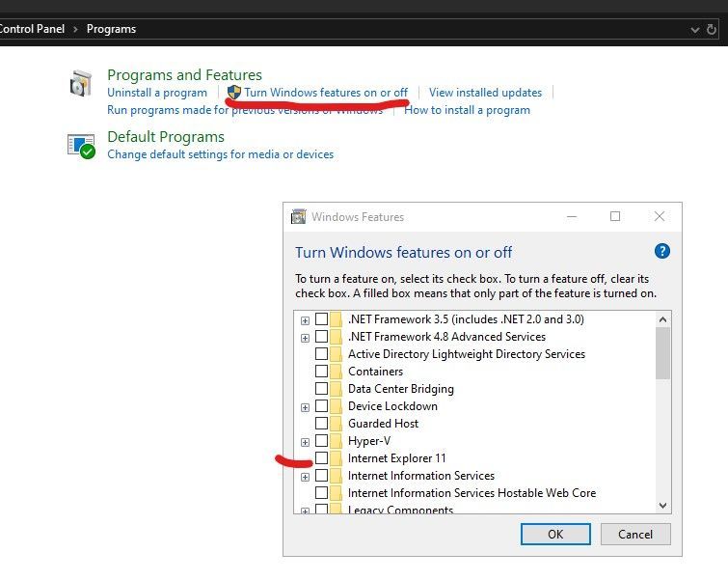Expand .NET Framework 4.8 Advanced Services node

(x=305, y=338)
